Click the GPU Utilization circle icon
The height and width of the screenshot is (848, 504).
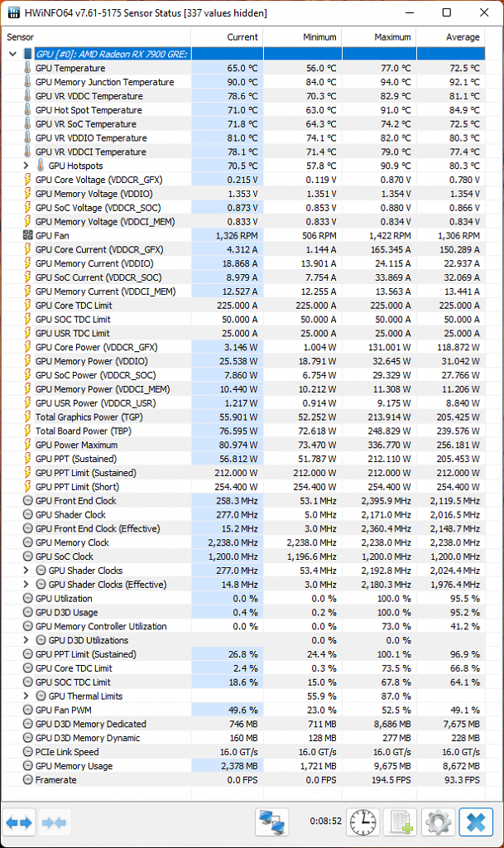click(28, 598)
